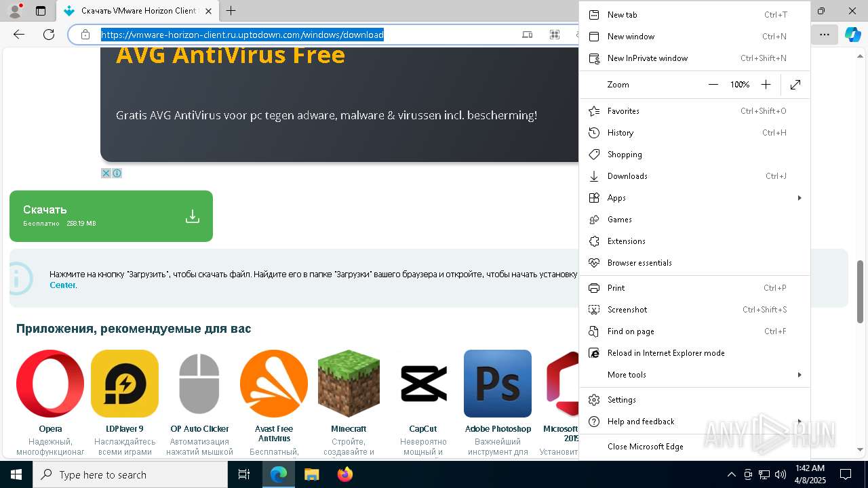Screen dimensions: 868x488
Task: Launch Firefox from the taskbar
Action: pyautogui.click(x=345, y=474)
